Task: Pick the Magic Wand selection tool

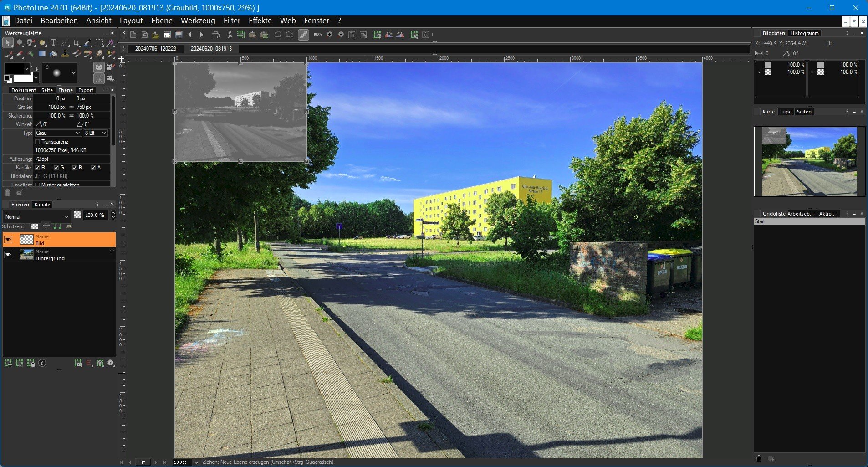Action: pos(111,43)
